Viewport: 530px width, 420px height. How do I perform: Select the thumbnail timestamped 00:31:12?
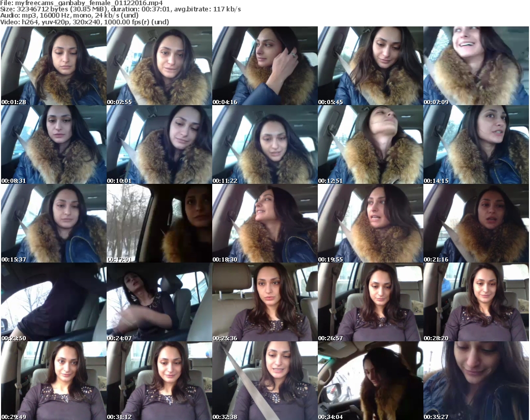coord(159,381)
